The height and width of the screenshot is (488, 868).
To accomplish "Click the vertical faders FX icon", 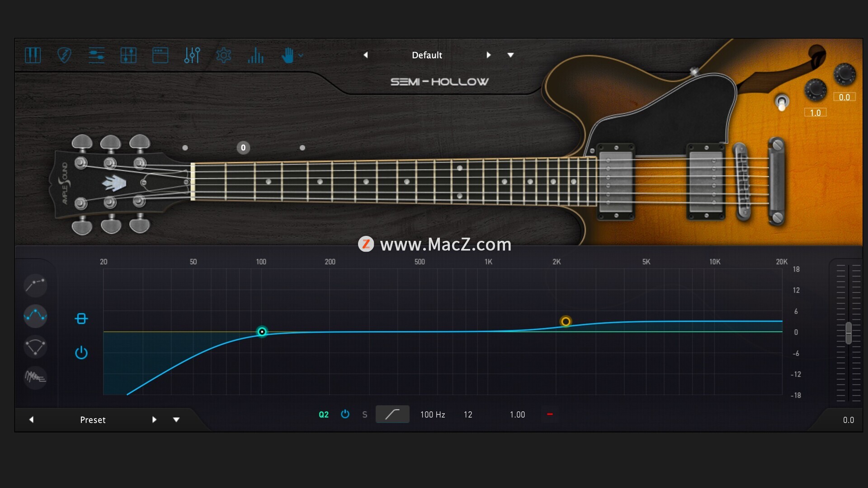I will pyautogui.click(x=192, y=55).
